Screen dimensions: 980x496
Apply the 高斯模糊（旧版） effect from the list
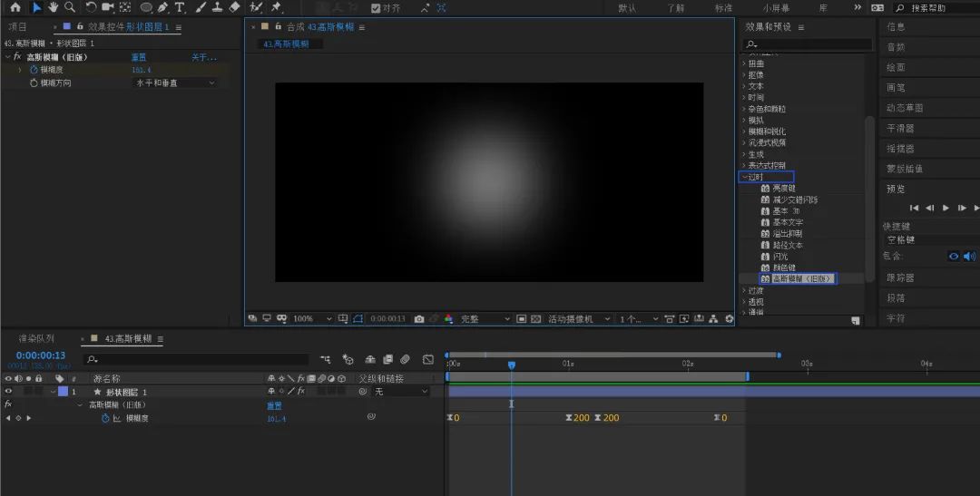(803, 278)
